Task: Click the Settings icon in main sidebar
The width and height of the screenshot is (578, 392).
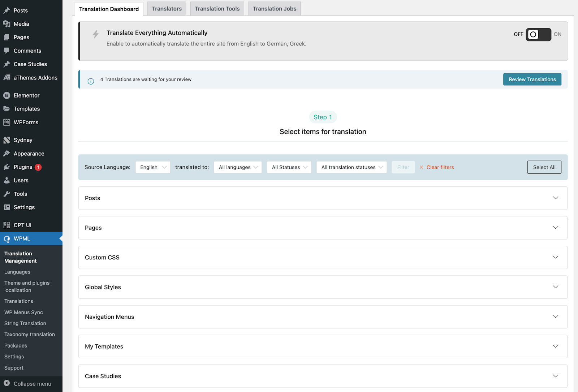Action: pyautogui.click(x=7, y=207)
